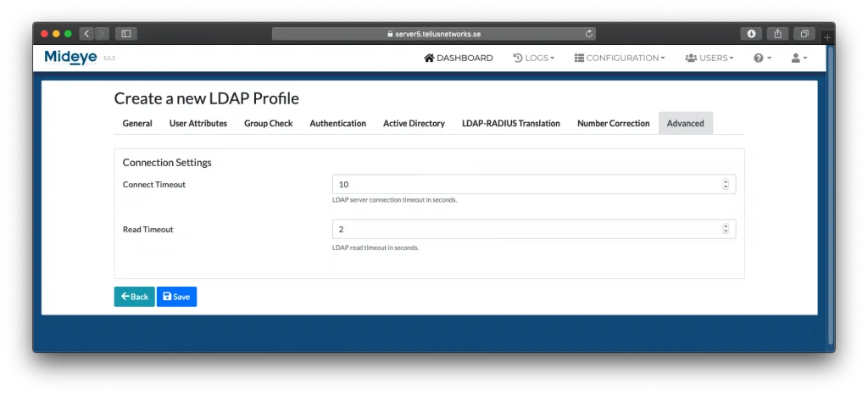Add a new tab with the plus icon

click(827, 37)
